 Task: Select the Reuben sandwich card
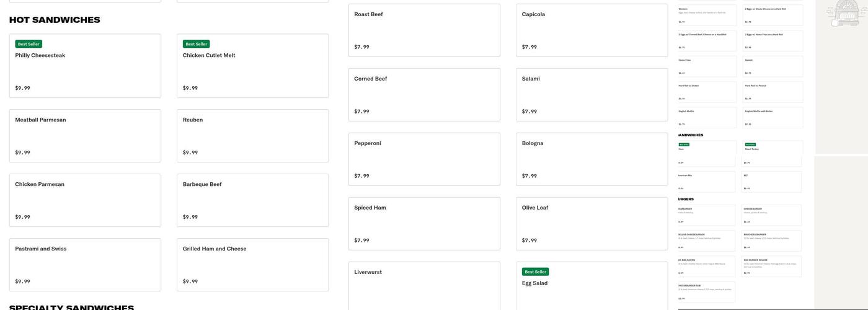[252, 136]
